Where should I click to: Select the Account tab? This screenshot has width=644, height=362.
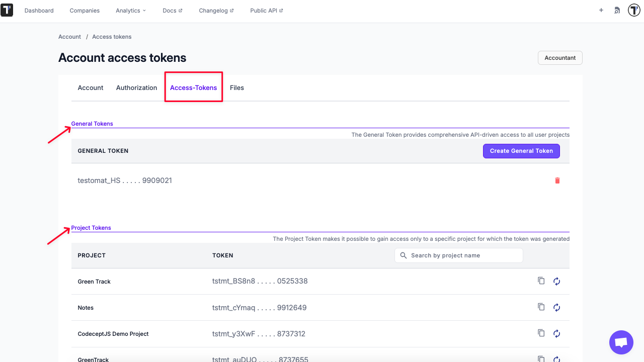point(91,87)
